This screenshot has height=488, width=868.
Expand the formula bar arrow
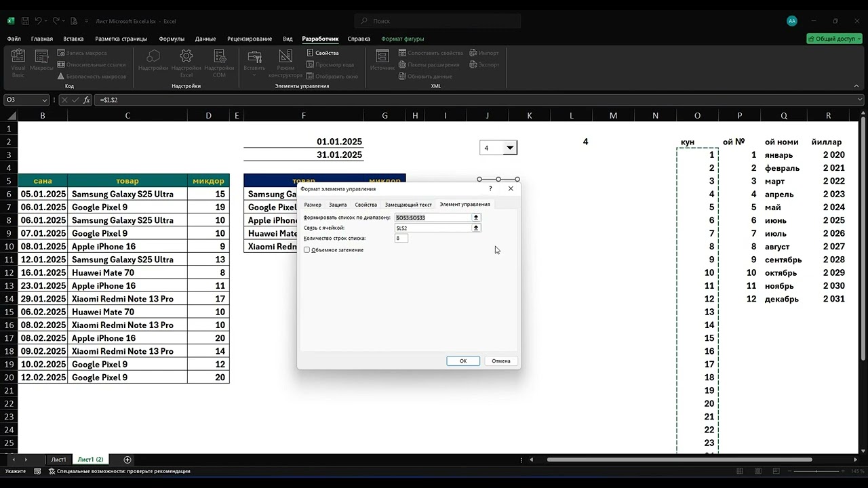point(861,100)
